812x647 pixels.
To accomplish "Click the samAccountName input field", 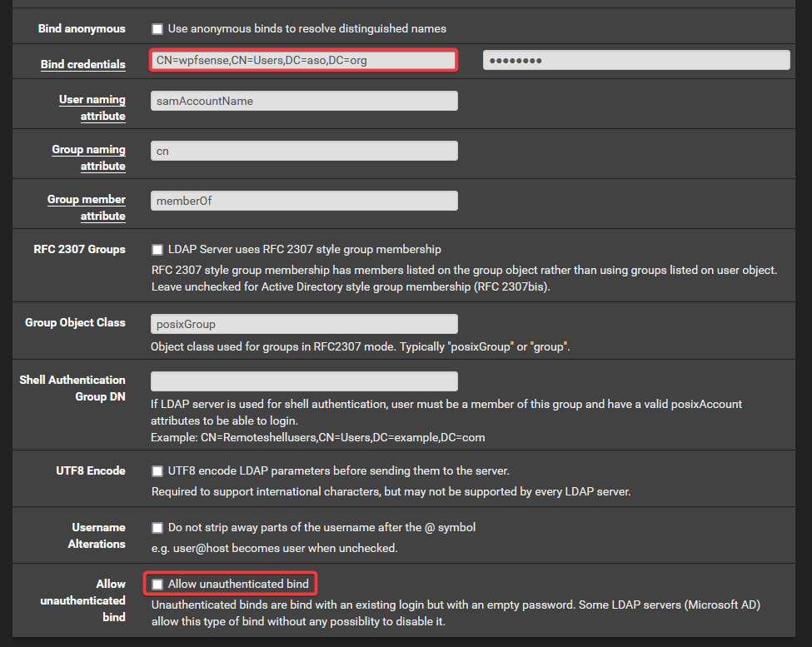I will coord(304,101).
